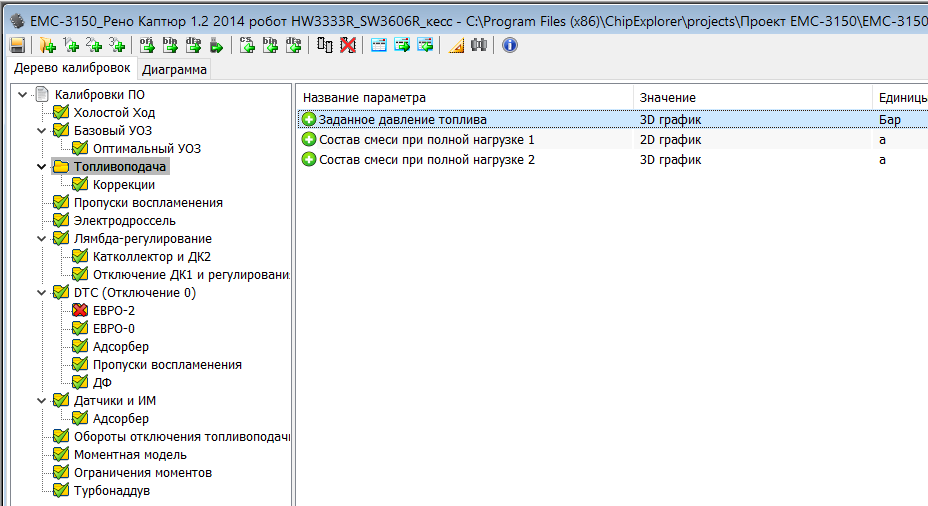Select Состав смеси при полной нагрузке 2 row
Image resolution: width=928 pixels, height=506 pixels.
click(427, 160)
